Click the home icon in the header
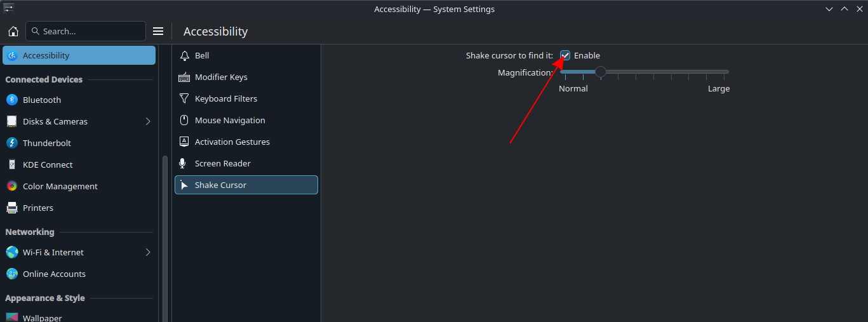The width and height of the screenshot is (868, 322). 13,31
